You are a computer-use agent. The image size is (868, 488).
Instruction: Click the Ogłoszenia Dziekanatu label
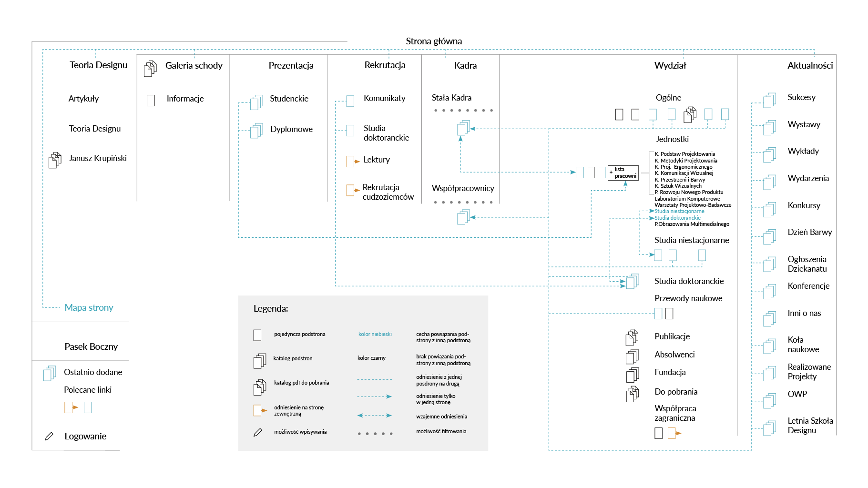807,264
